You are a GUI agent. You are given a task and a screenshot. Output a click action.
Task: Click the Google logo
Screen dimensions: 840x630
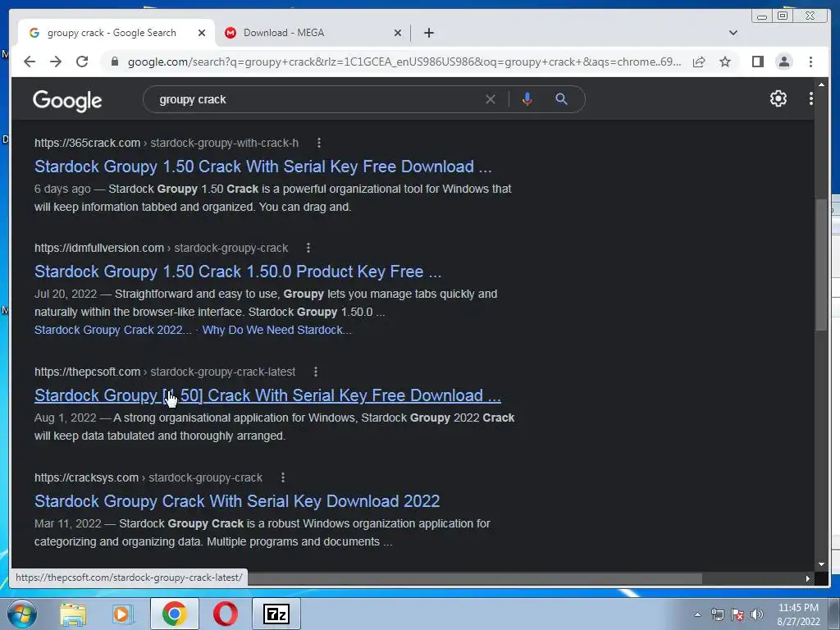67,100
